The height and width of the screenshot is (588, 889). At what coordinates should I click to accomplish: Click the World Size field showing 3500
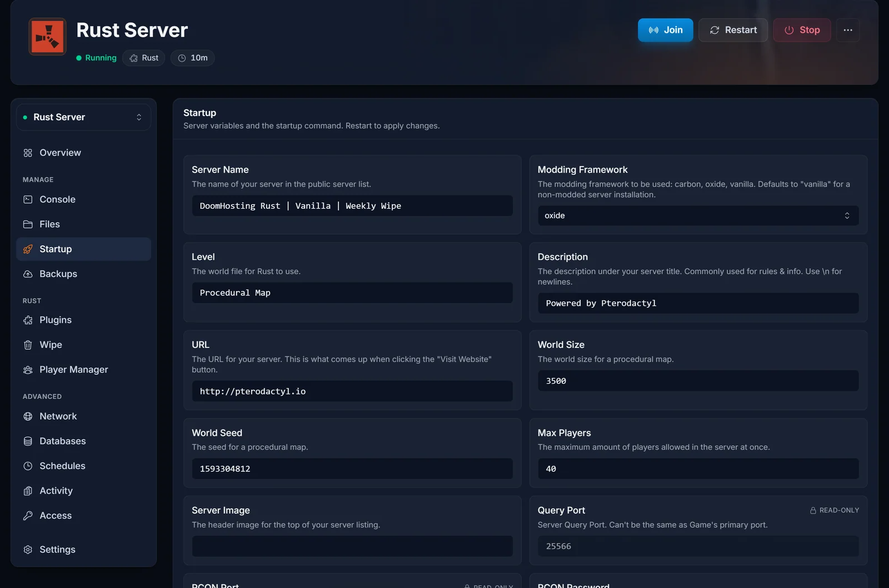click(698, 381)
